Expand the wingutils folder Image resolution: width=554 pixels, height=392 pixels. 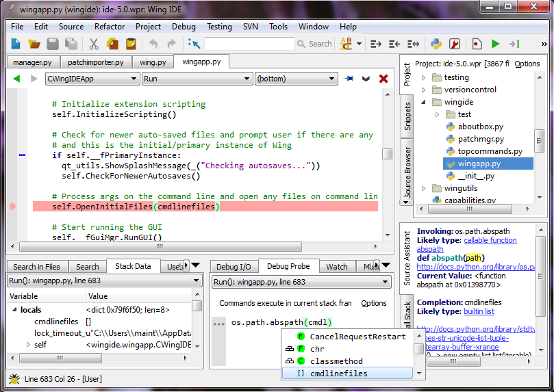[424, 188]
